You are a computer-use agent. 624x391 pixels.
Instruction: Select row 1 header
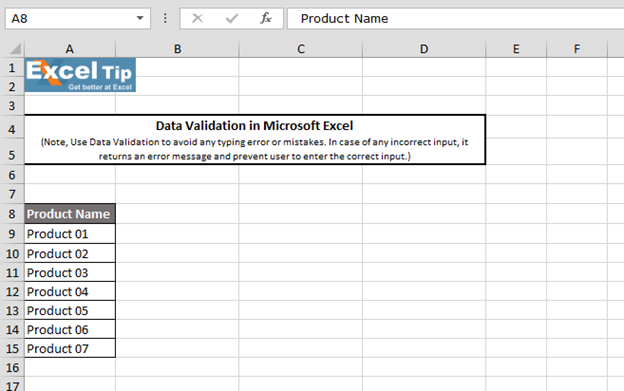(12, 68)
